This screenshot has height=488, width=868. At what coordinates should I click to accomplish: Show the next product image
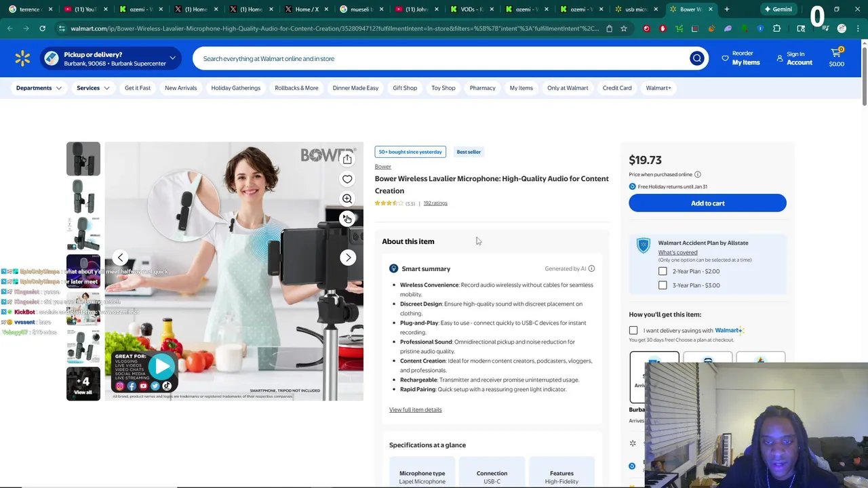[x=348, y=258]
